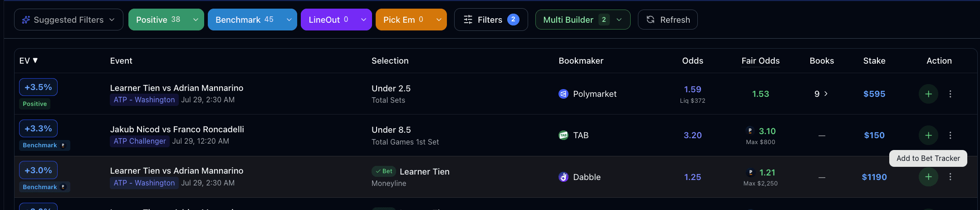
Task: Expand the Suggested Filters dropdown
Action: coord(69,20)
